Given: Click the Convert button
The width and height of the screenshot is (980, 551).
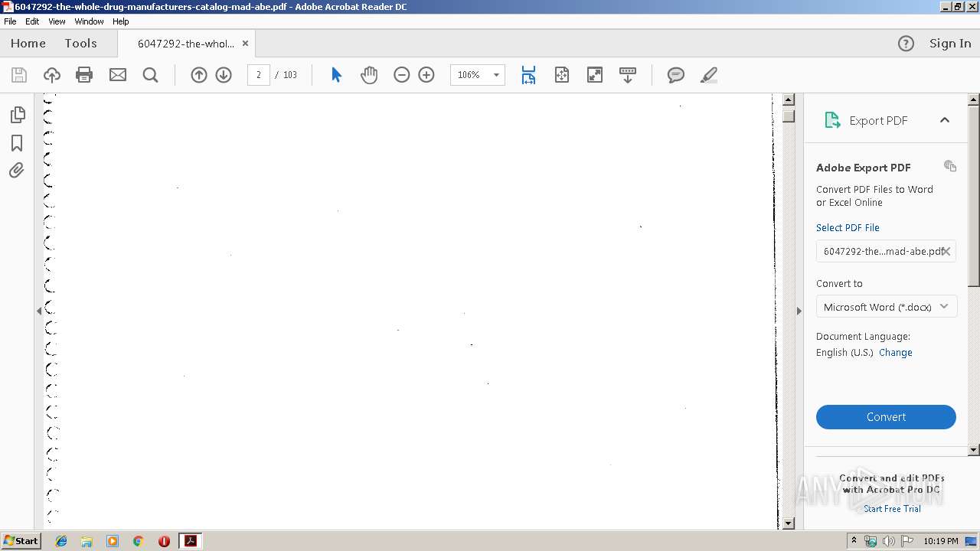Looking at the screenshot, I should pos(886,417).
